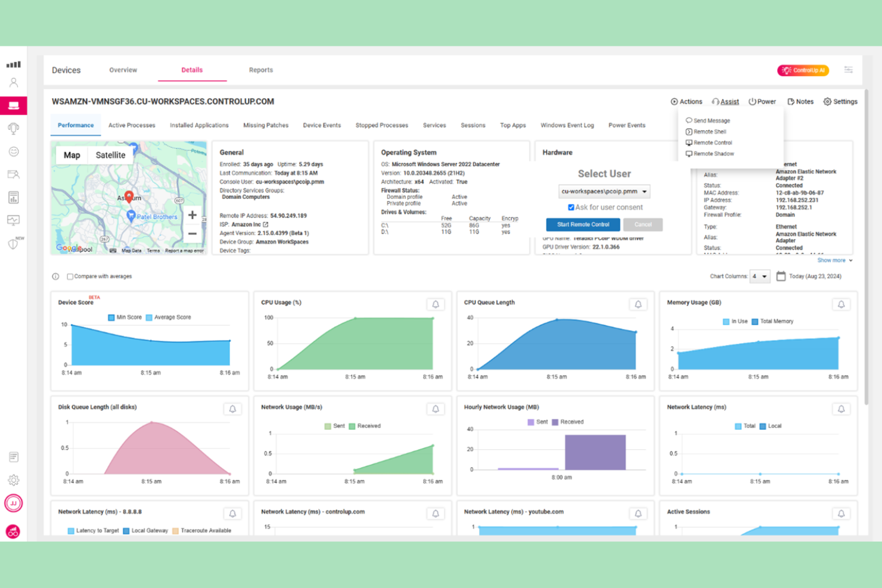Viewport: 882px width, 588px height.
Task: Click the alert bell on CPU Usage chart
Action: [x=436, y=304]
